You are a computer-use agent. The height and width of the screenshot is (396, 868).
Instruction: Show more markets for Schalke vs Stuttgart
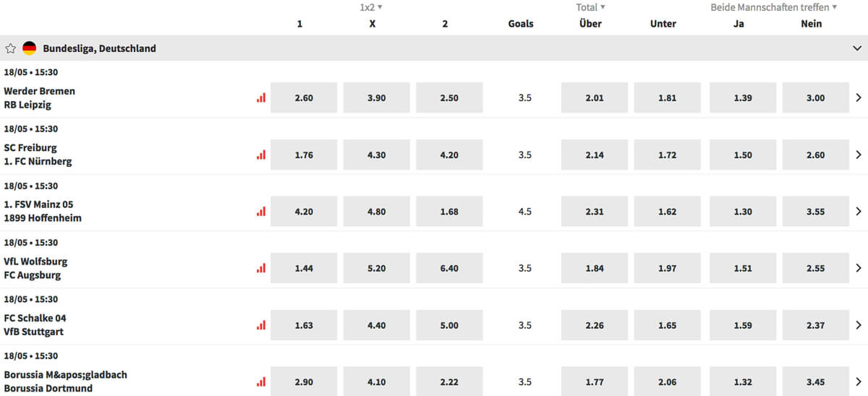[859, 325]
